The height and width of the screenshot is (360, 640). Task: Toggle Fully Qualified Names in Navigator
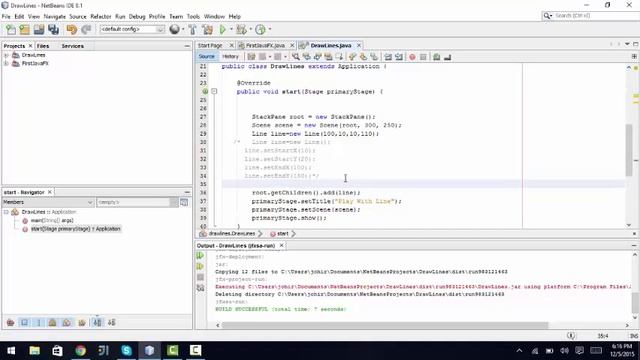pyautogui.click(x=82, y=322)
